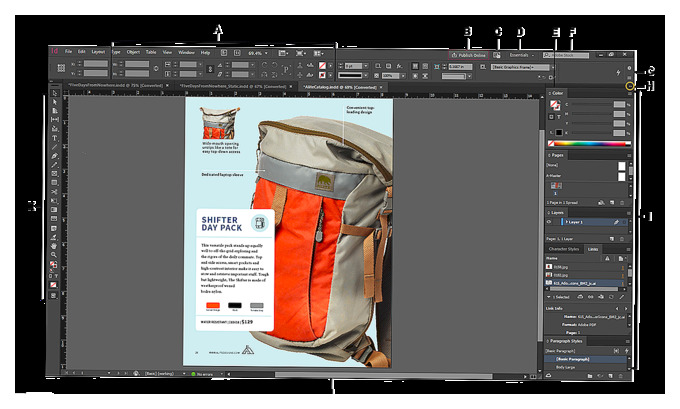Select the Basic Paragraph style row
680x409 pixels.
(x=586, y=359)
